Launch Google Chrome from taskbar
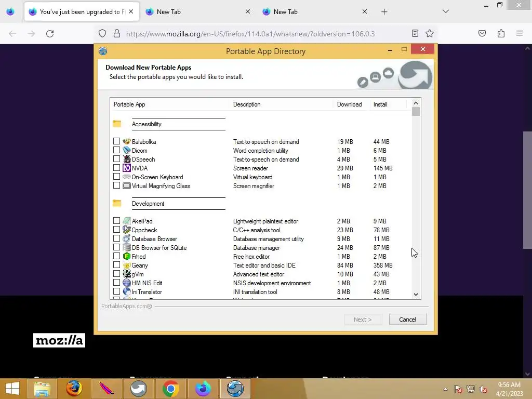 (170, 389)
